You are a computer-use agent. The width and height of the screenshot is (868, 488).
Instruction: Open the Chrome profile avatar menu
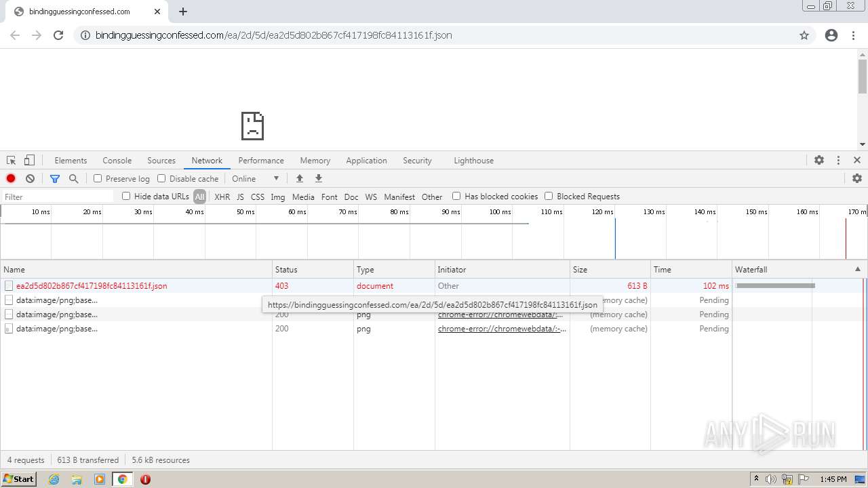pos(831,35)
